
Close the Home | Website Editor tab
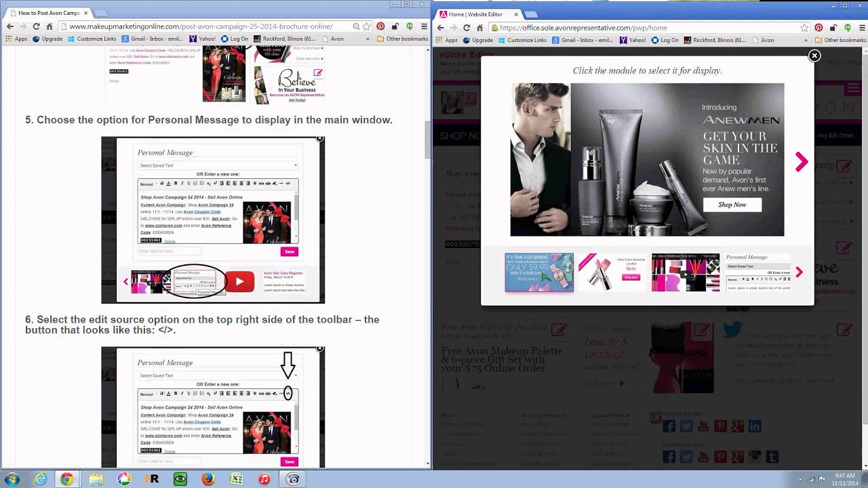tap(515, 14)
